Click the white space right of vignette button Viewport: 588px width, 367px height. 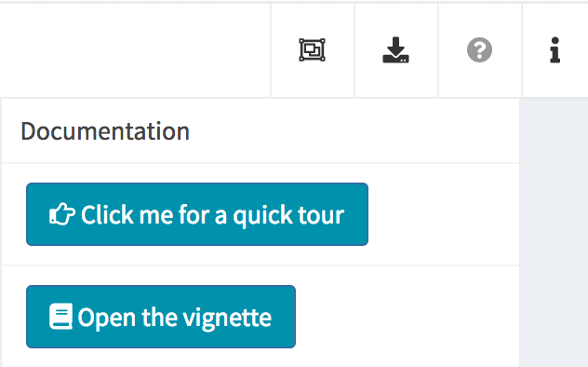point(407,317)
